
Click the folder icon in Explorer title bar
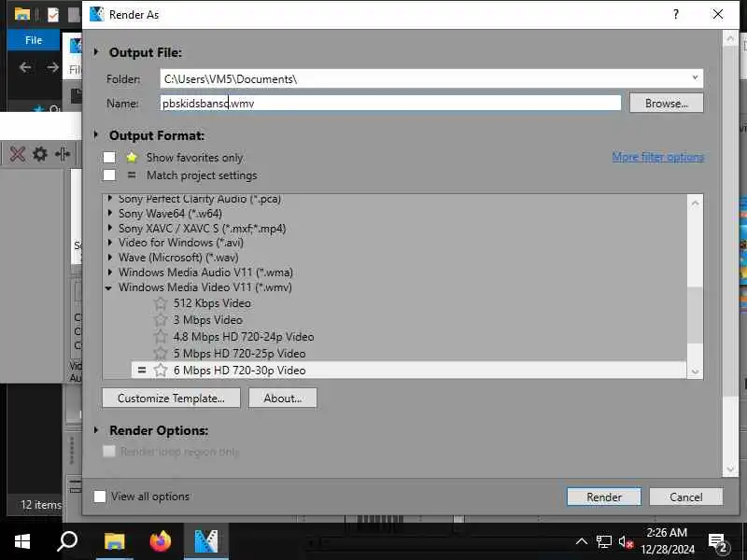[21, 14]
